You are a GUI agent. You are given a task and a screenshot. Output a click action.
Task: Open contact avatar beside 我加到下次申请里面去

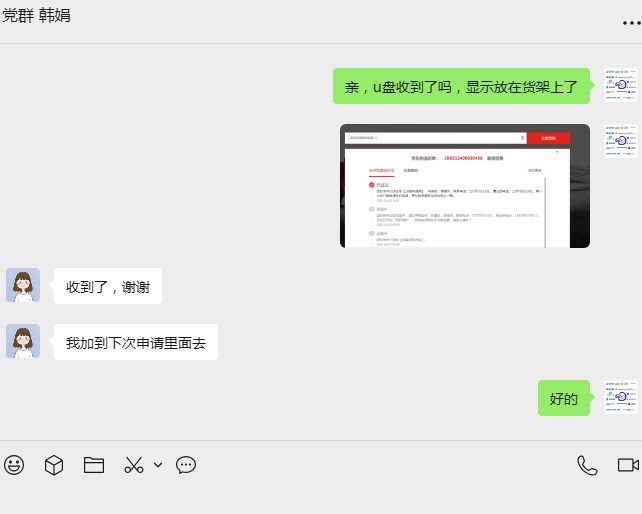(23, 342)
